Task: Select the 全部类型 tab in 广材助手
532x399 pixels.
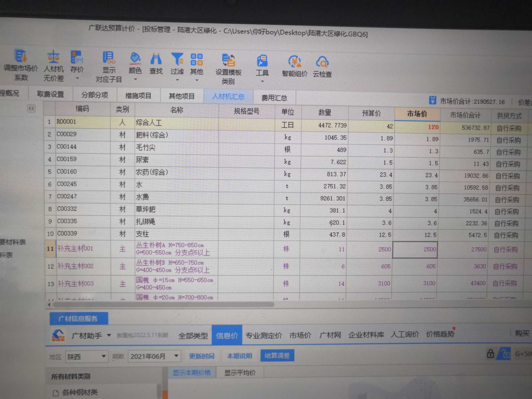Action: click(193, 336)
